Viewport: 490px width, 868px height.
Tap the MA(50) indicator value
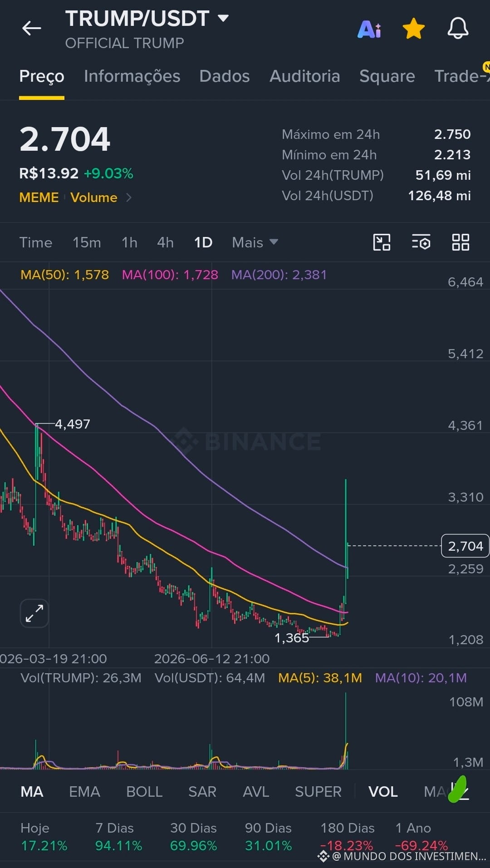pos(64,275)
